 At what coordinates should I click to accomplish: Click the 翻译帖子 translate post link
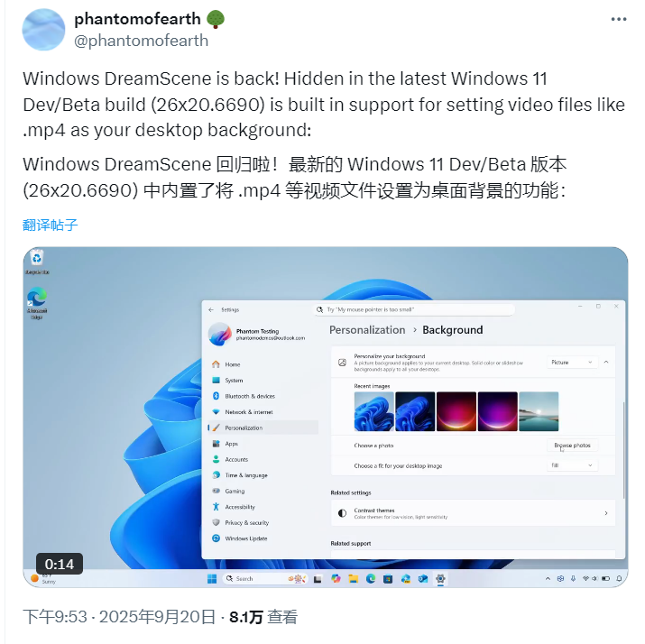(x=50, y=225)
